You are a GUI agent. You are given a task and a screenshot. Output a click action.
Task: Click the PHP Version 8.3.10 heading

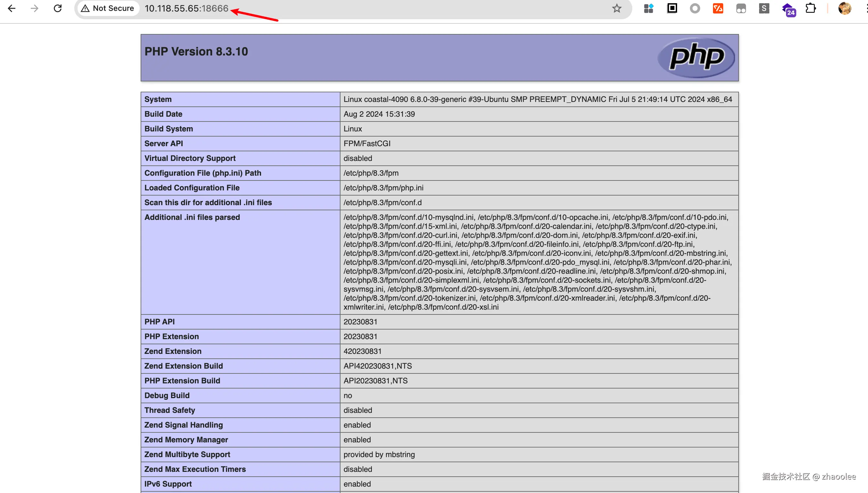click(x=196, y=52)
